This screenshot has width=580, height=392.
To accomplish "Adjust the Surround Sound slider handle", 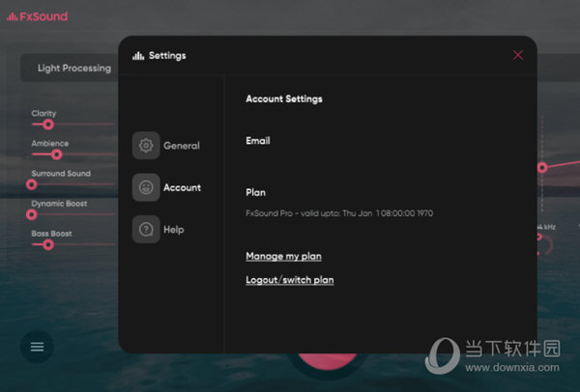I will (x=32, y=184).
